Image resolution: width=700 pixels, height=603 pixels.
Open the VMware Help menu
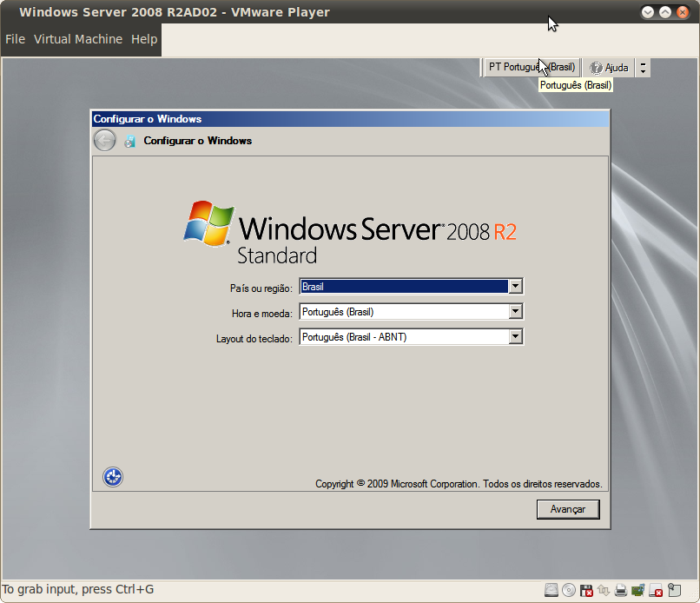point(144,39)
